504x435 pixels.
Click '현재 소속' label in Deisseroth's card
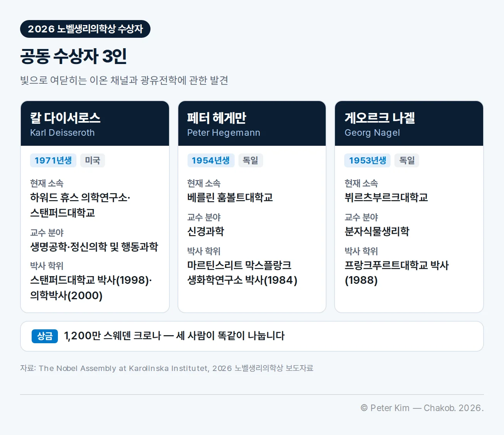click(x=47, y=183)
